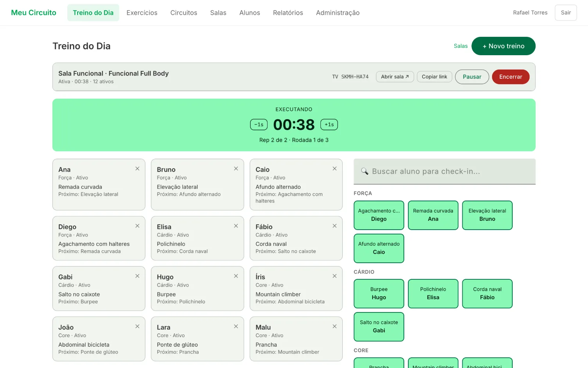The height and width of the screenshot is (368, 588).
Task: Remove Fábio's card with the X icon
Action: pos(334,226)
